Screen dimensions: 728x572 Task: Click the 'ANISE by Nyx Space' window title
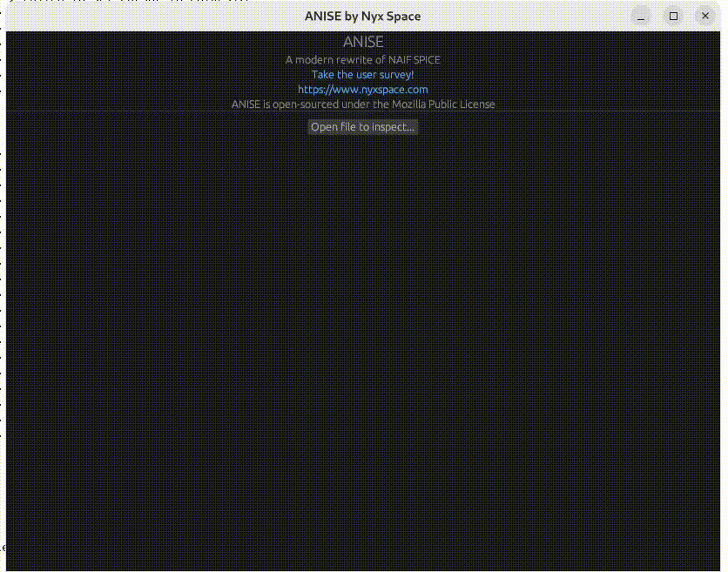362,17
